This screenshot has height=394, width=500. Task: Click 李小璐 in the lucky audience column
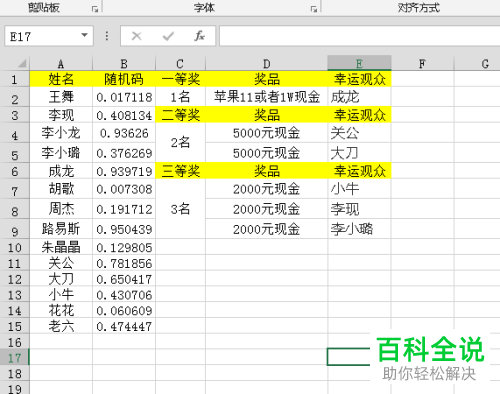tap(359, 229)
